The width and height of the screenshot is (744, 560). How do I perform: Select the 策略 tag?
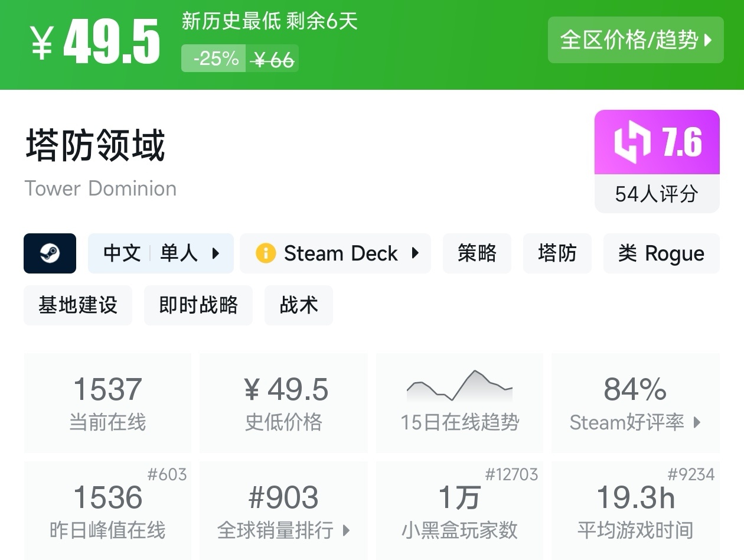point(477,253)
